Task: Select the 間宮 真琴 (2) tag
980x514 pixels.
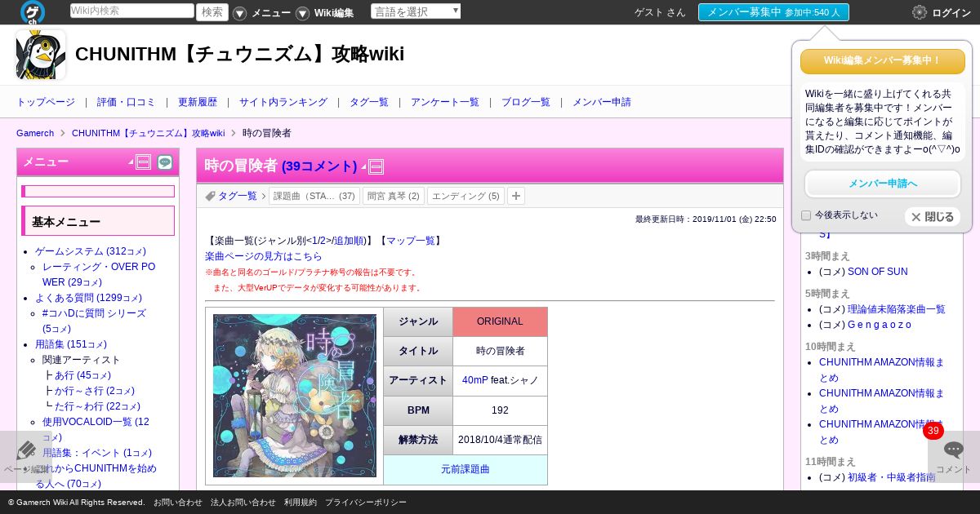Action: click(x=393, y=196)
